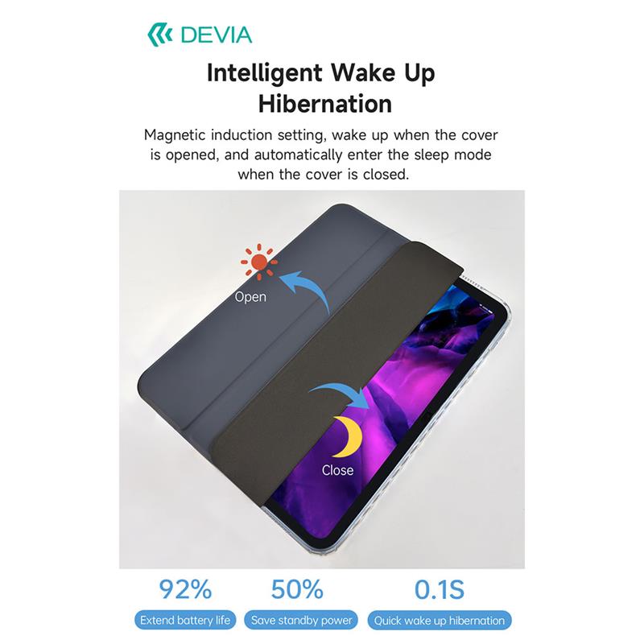Click the blue-grey open cover panel
The image size is (644, 644).
(254, 320)
